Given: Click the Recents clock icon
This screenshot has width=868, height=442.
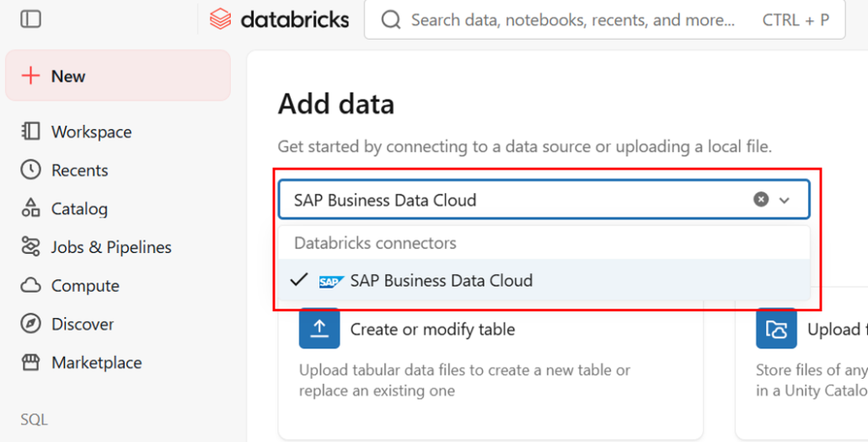Looking at the screenshot, I should [30, 170].
